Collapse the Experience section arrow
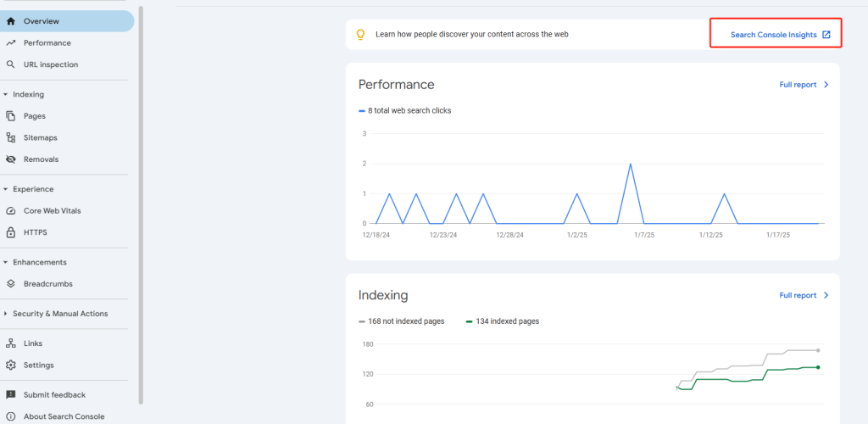The height and width of the screenshot is (424, 868). (x=6, y=189)
